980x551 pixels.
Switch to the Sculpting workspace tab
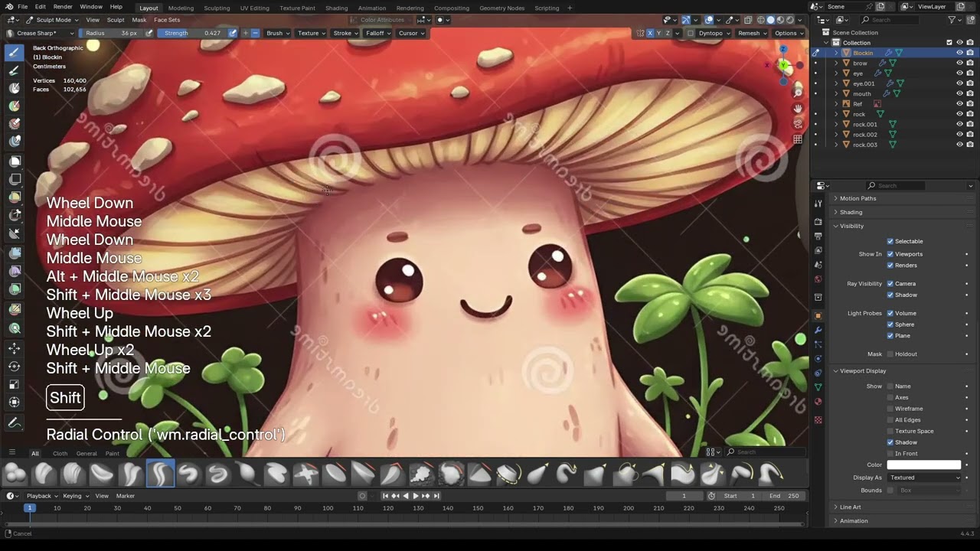coord(217,8)
